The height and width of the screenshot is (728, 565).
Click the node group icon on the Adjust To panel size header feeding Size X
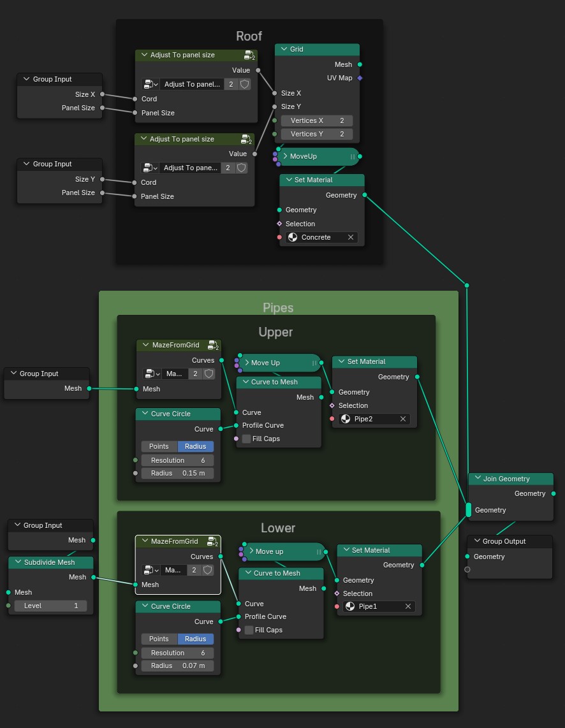pos(249,55)
